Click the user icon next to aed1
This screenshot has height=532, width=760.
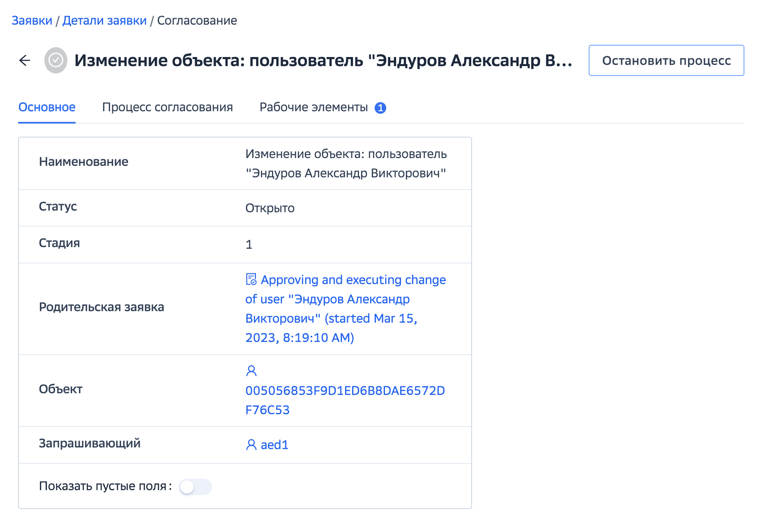[x=251, y=445]
